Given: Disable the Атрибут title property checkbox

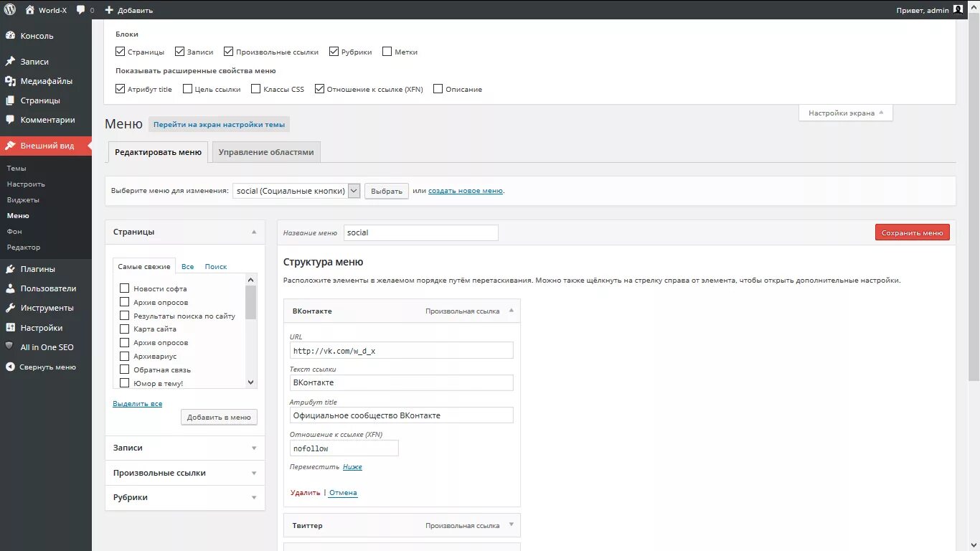Looking at the screenshot, I should (121, 89).
